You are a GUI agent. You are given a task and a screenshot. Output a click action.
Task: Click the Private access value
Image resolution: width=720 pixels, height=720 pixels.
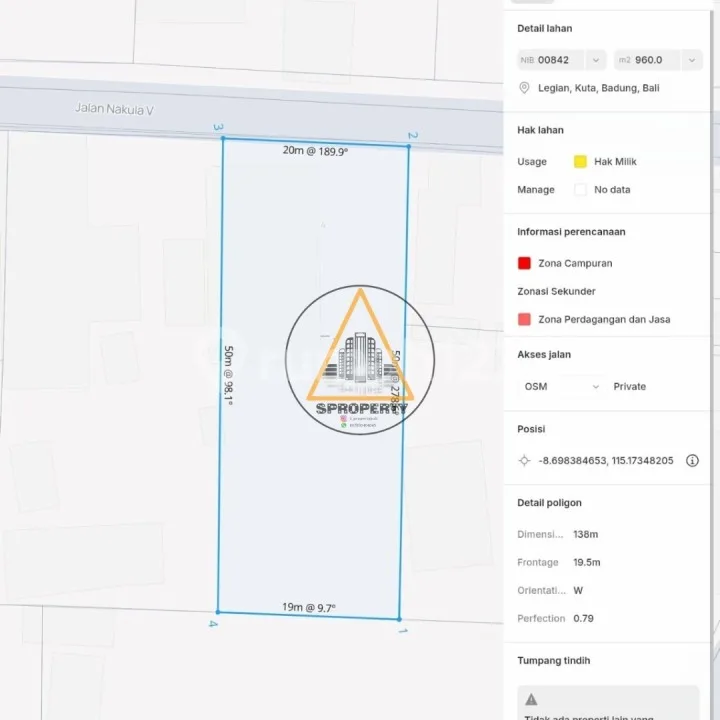click(630, 387)
